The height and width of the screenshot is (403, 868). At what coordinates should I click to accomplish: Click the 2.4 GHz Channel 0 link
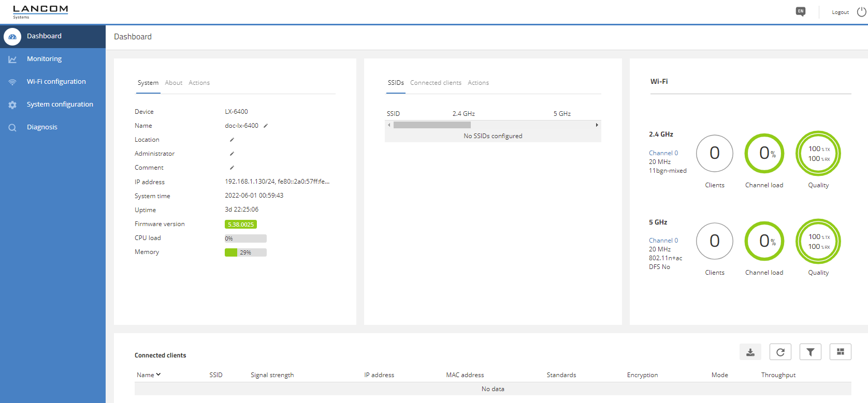point(663,153)
